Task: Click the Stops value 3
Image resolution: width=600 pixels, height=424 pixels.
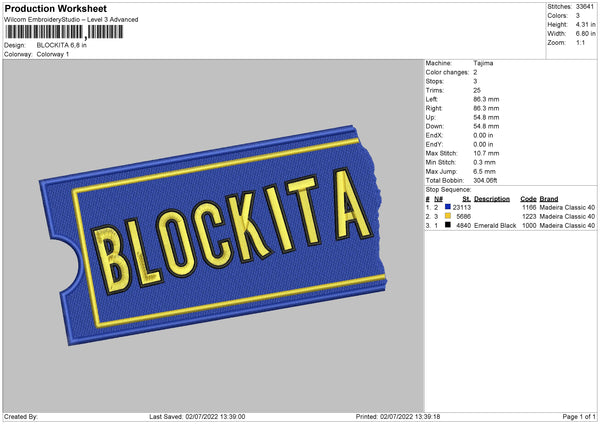Action: point(475,82)
